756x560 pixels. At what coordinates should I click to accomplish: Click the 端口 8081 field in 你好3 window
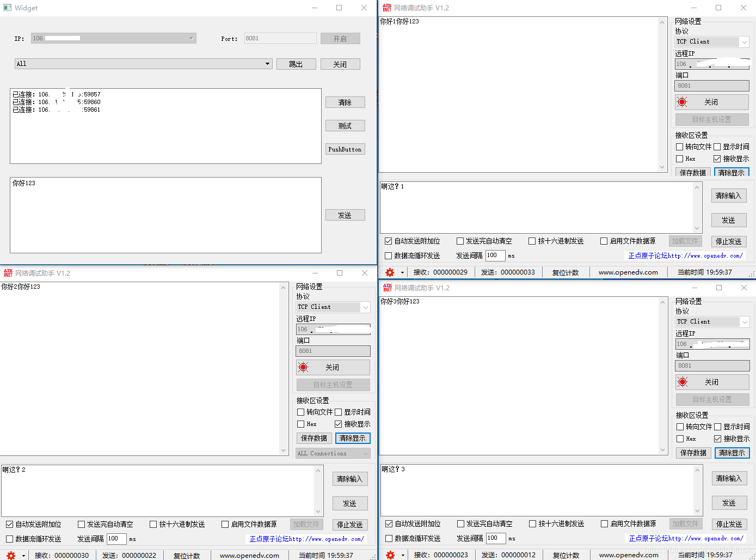[712, 366]
